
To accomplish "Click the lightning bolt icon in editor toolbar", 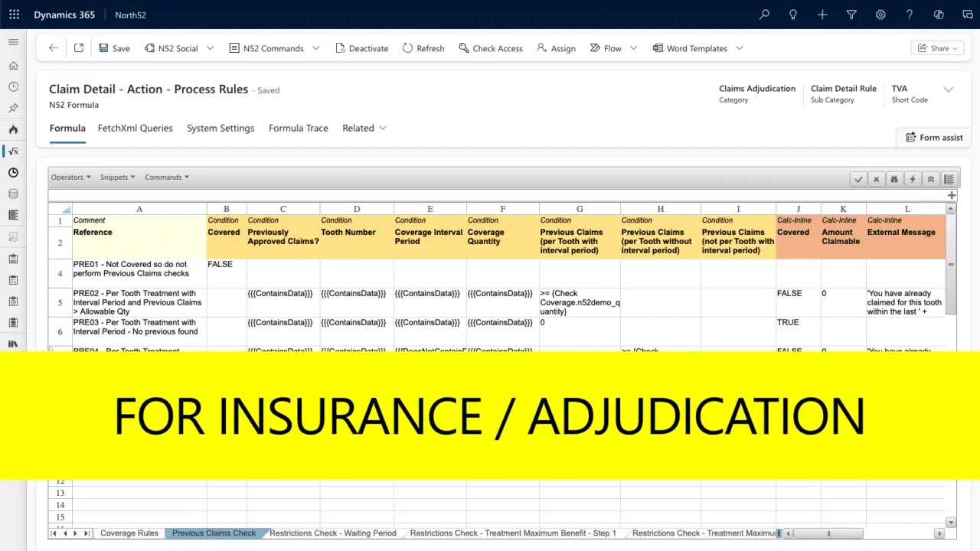I will pyautogui.click(x=913, y=179).
